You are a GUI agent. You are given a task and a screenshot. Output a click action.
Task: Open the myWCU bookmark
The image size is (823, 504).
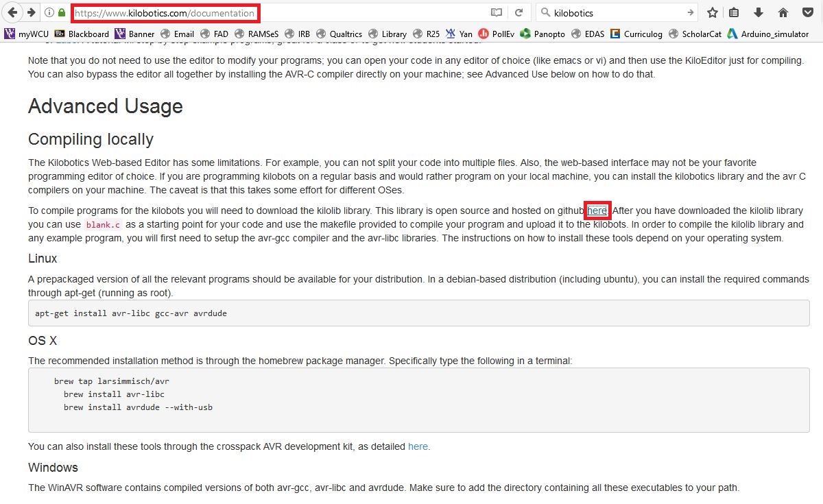click(x=25, y=34)
